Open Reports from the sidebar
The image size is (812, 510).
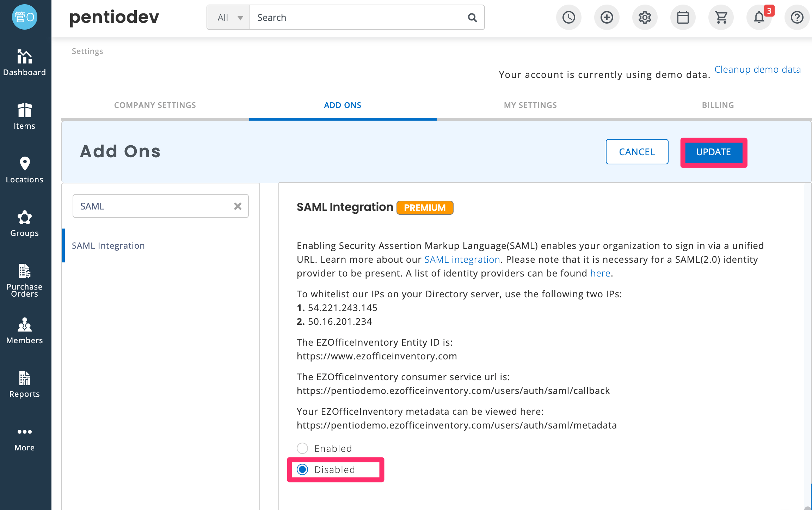coord(25,384)
